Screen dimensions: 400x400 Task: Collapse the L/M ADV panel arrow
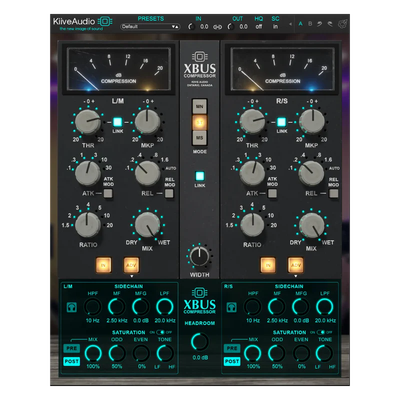(131, 276)
